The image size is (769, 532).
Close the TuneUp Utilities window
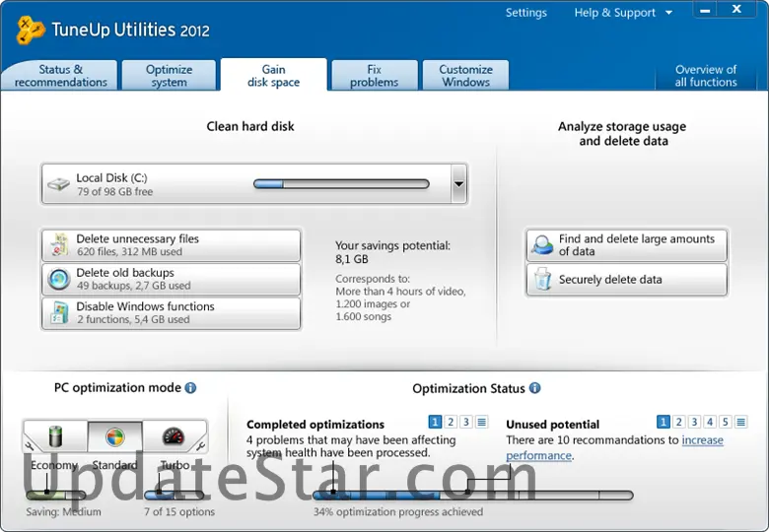(x=736, y=9)
